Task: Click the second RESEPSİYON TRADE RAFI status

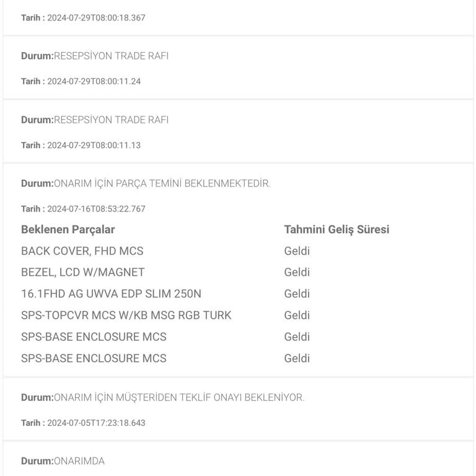Action: pyautogui.click(x=111, y=120)
